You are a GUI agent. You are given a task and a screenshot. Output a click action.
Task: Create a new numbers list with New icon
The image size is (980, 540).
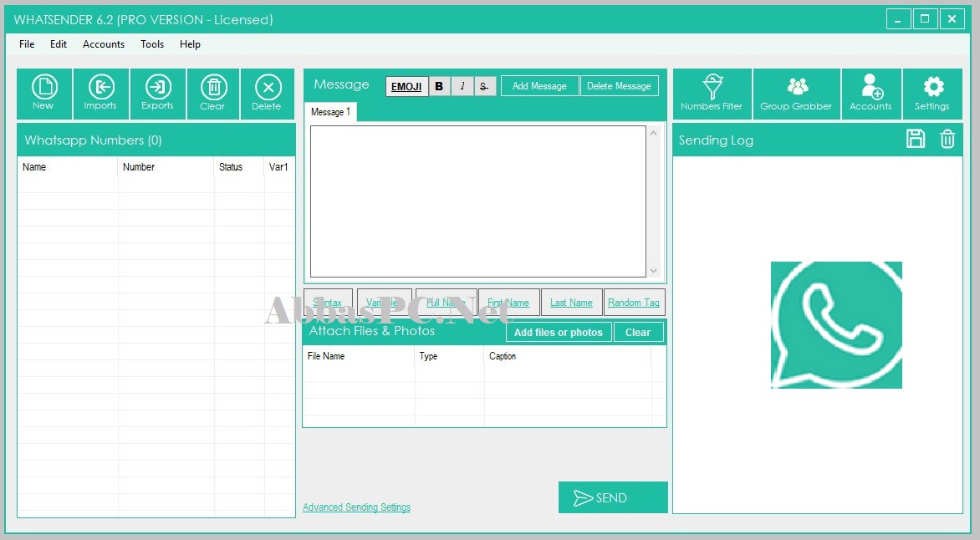44,94
